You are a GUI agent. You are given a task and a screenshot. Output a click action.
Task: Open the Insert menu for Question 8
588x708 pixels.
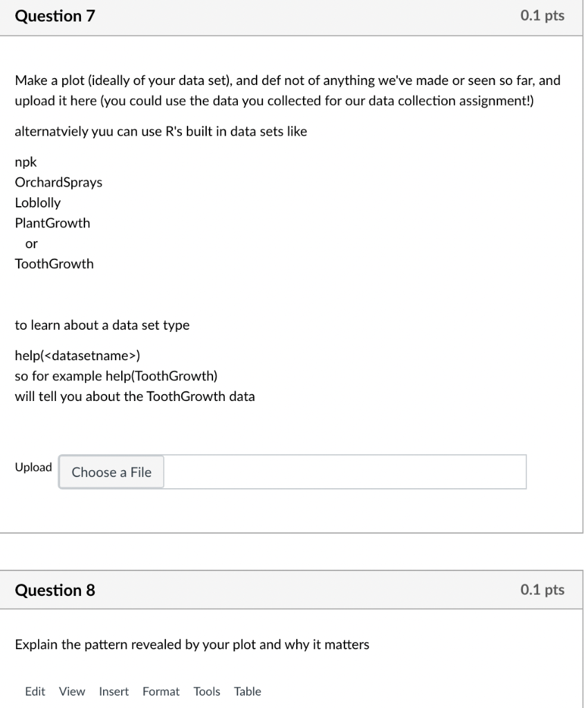click(114, 691)
